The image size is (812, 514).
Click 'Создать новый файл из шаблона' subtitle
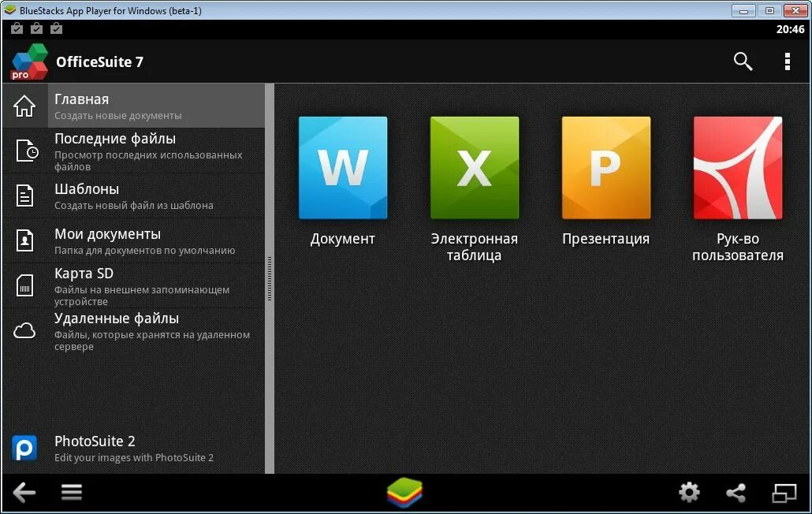(133, 206)
